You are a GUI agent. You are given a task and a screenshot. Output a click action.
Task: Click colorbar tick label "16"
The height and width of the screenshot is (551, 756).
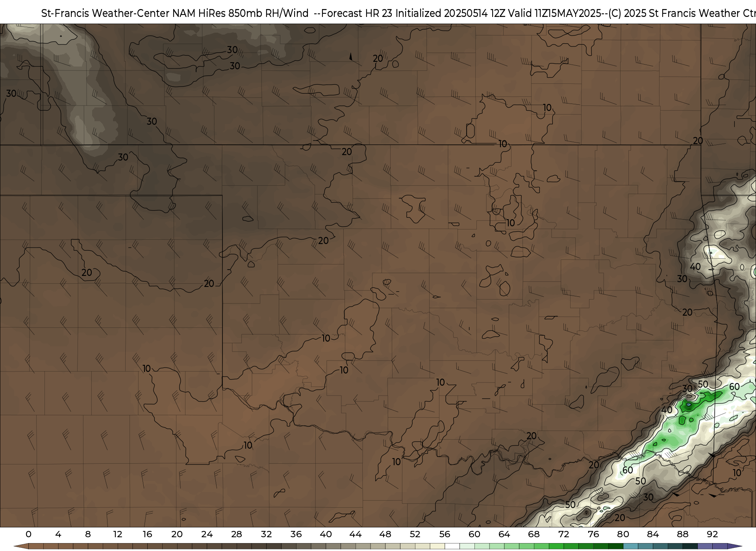[x=147, y=534]
